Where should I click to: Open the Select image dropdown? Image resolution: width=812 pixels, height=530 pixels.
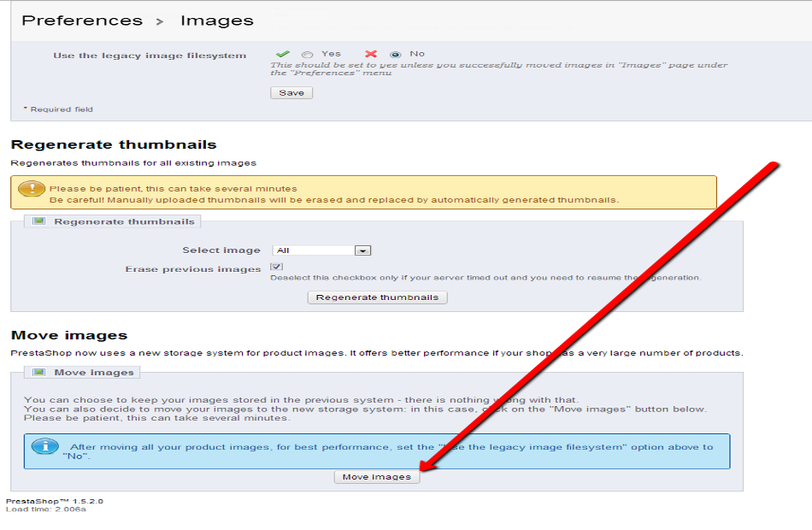coord(321,250)
